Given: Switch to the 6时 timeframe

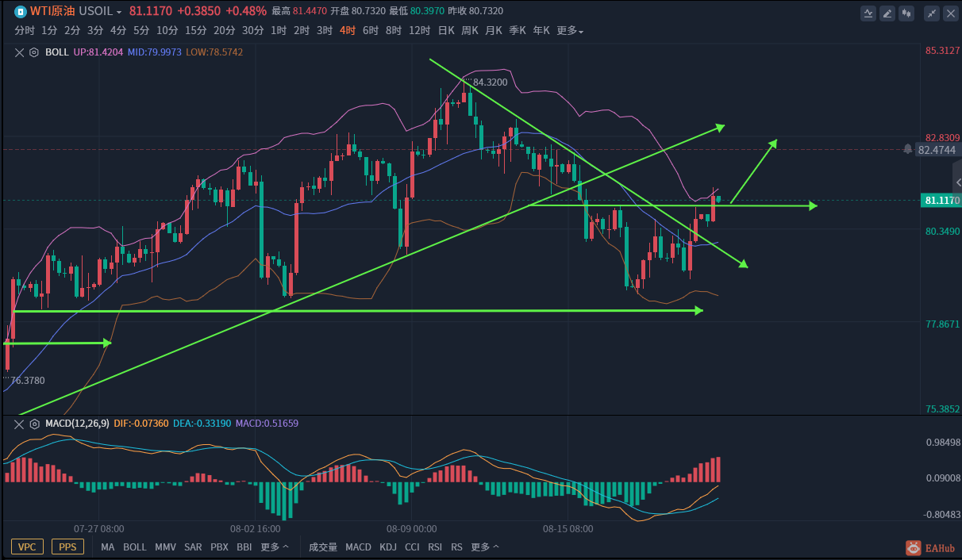Looking at the screenshot, I should [371, 31].
